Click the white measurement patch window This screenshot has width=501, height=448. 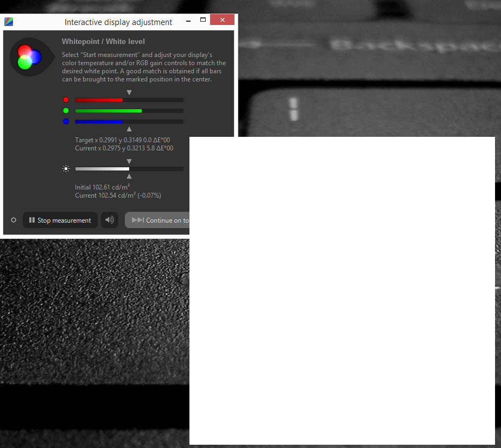(x=342, y=291)
